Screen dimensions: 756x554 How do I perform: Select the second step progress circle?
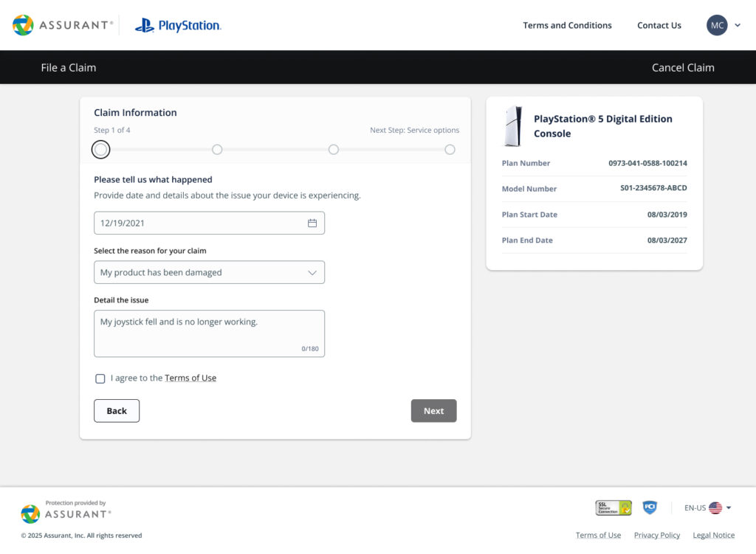click(x=217, y=150)
